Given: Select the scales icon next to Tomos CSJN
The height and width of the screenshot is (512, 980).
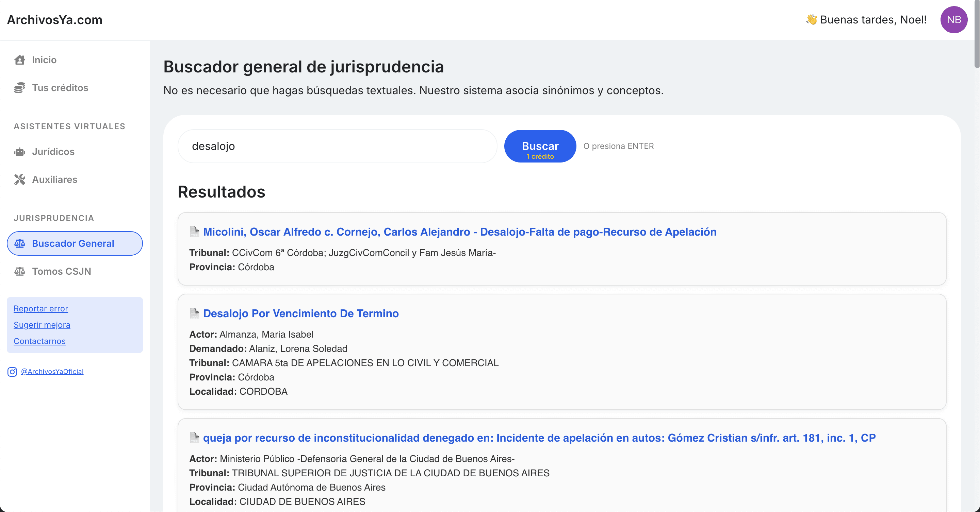Looking at the screenshot, I should coord(20,271).
